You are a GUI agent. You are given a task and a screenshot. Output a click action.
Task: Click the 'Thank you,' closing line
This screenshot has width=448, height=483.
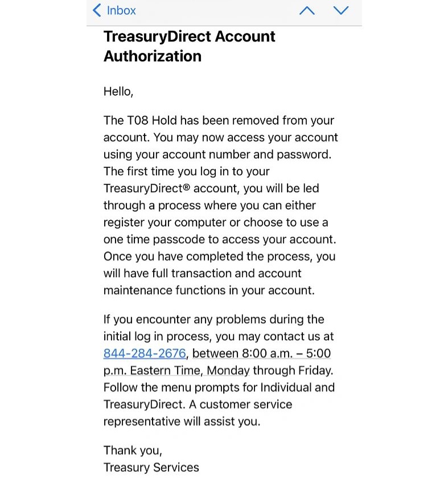tap(133, 451)
